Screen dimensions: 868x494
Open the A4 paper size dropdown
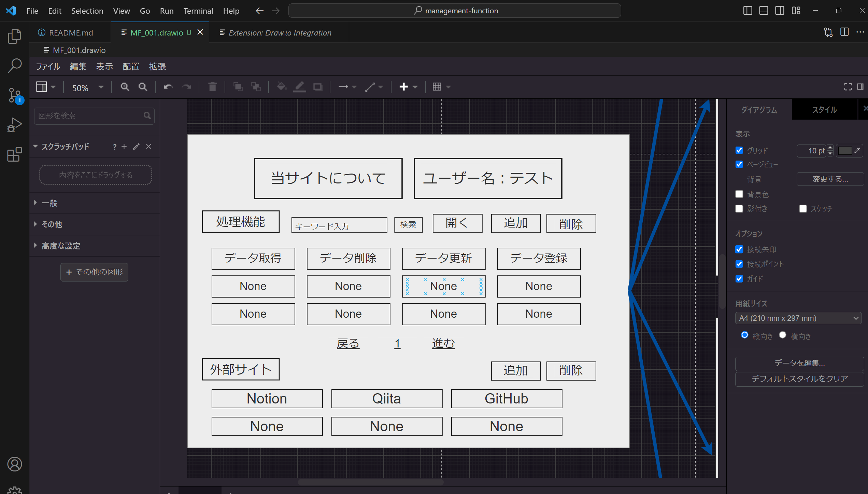click(798, 318)
